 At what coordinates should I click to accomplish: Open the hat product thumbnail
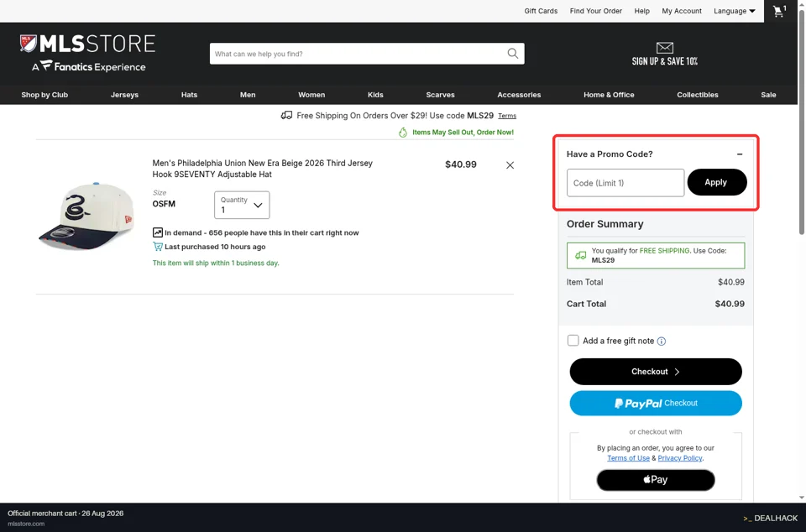(86, 216)
